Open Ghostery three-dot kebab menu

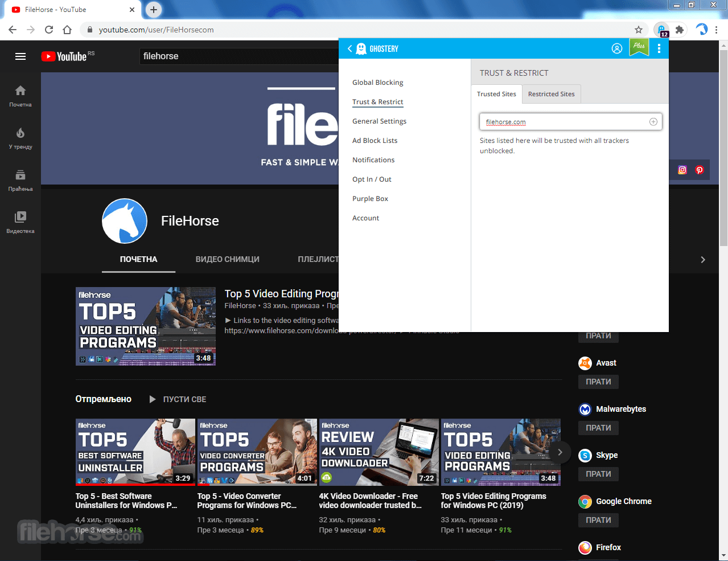pos(659,48)
